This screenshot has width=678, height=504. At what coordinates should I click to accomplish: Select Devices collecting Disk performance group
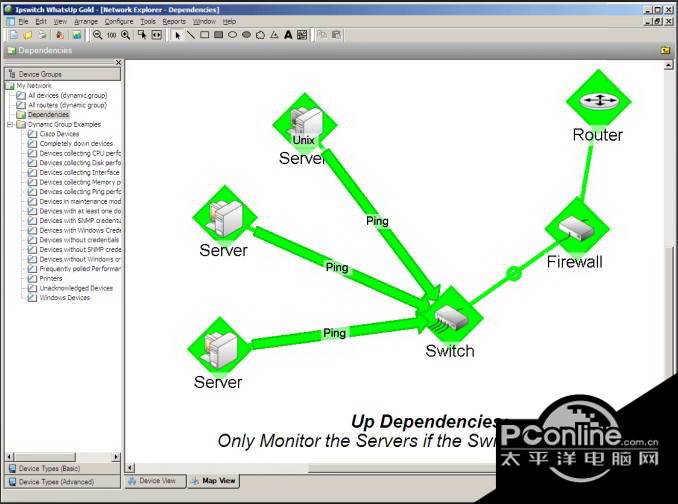point(80,163)
